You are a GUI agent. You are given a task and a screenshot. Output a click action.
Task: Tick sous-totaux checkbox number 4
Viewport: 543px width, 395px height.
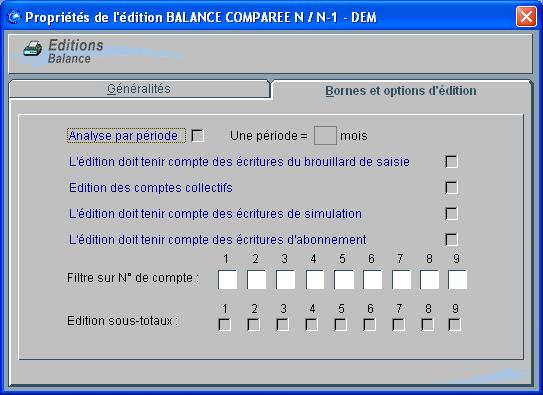(312, 325)
